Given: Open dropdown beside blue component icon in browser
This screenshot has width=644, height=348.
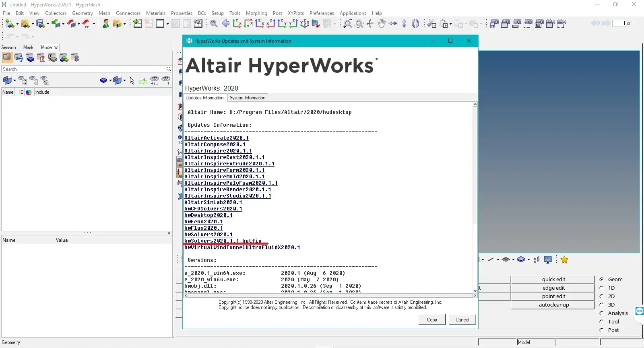Looking at the screenshot, I should tap(110, 80).
